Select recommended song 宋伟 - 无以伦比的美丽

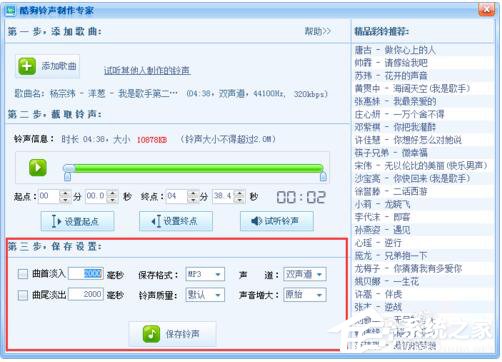click(x=421, y=165)
